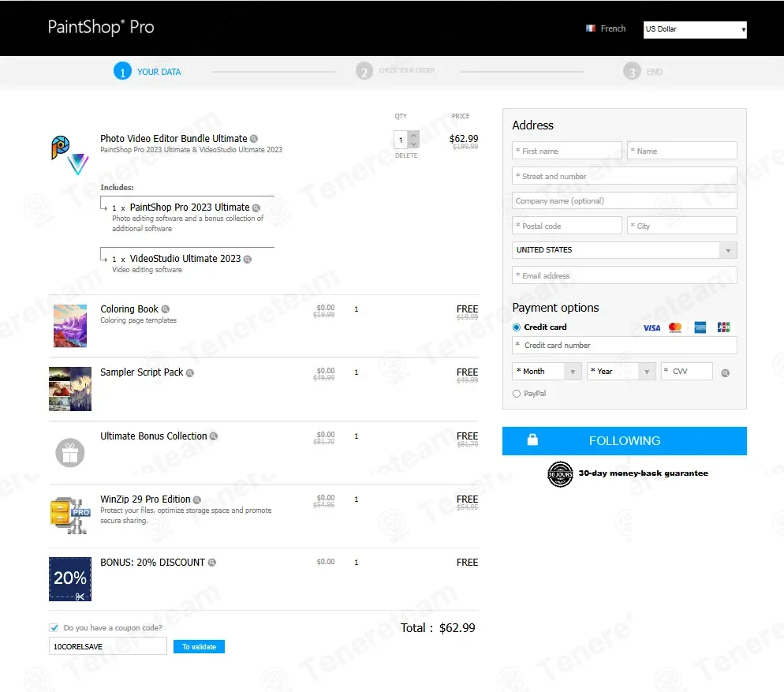Image resolution: width=784 pixels, height=692 pixels.
Task: Click the VideoStudio Ultimate 2023 title
Action: pos(185,259)
